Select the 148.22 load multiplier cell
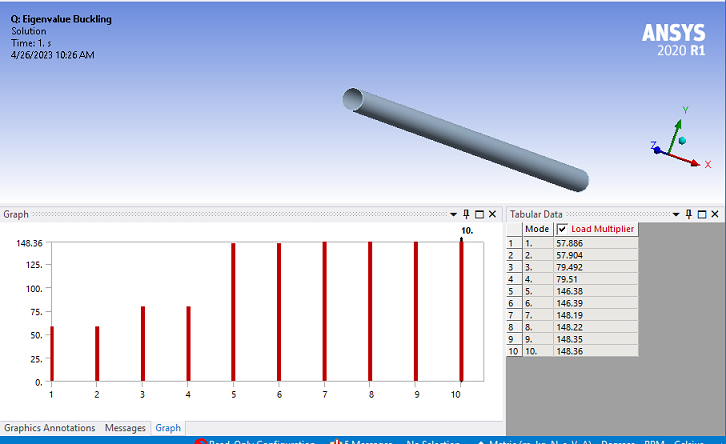 click(596, 327)
